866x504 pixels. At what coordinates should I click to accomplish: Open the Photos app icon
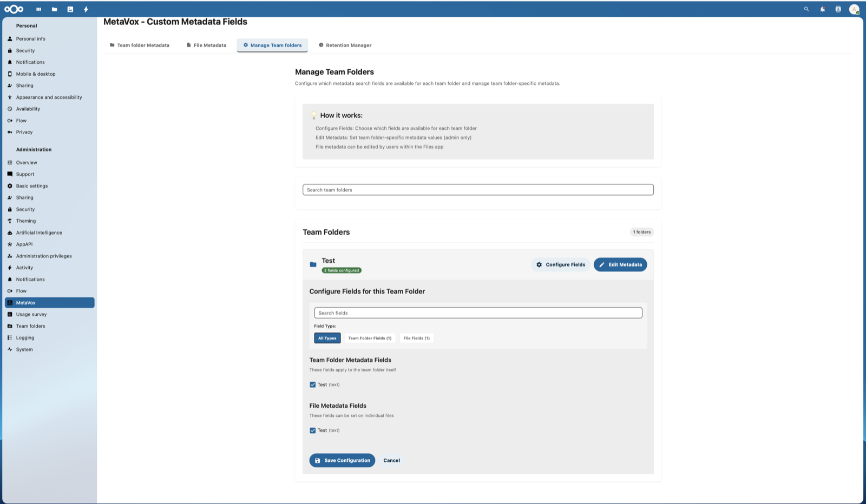(70, 9)
